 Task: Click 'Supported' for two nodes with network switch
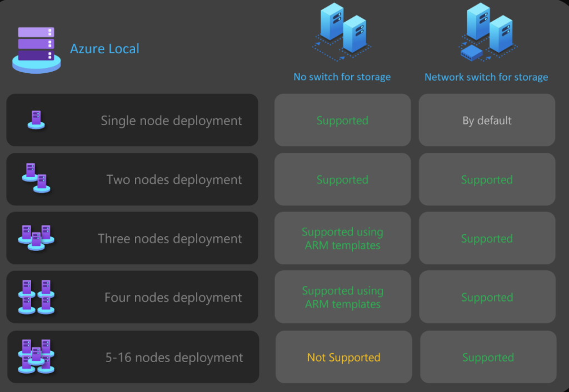tap(487, 179)
